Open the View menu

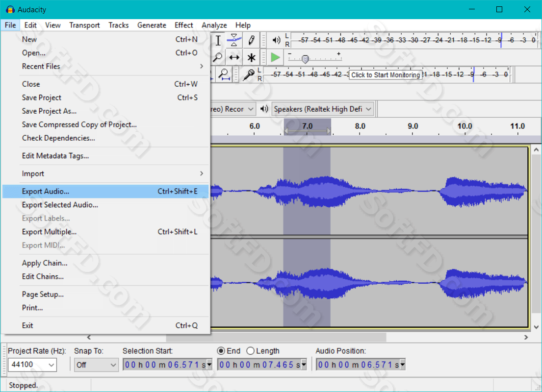(x=53, y=25)
